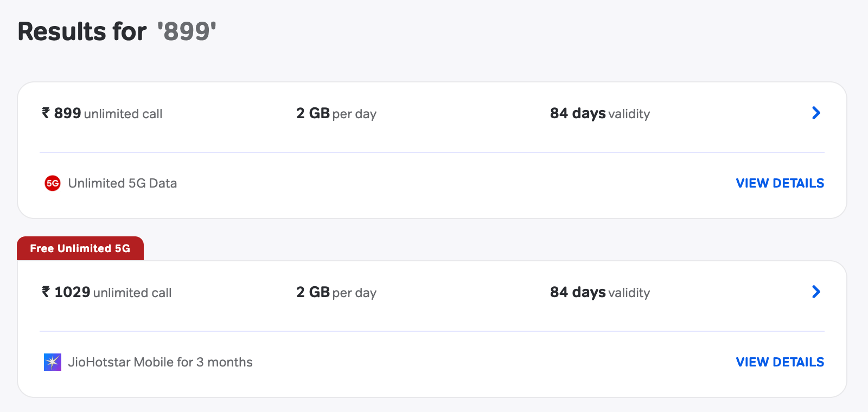Click the JioHotstar star icon

[53, 362]
